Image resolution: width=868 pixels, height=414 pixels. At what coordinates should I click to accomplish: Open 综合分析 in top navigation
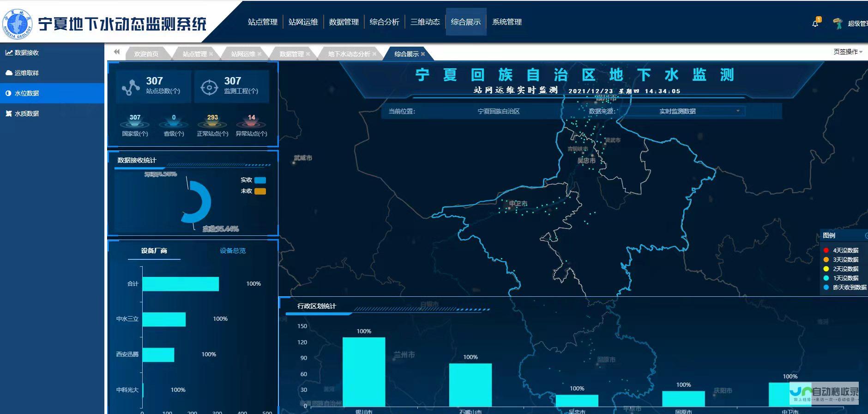(385, 22)
